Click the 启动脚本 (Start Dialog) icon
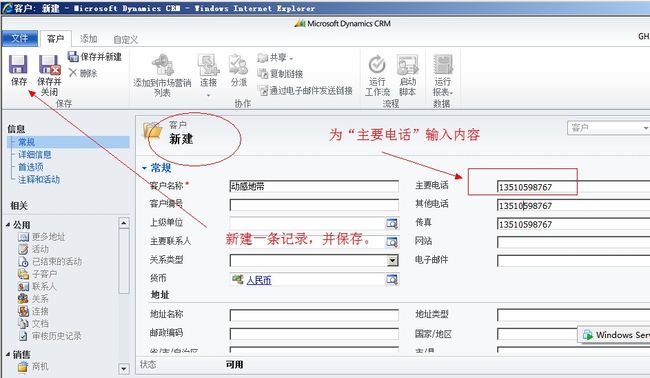The height and width of the screenshot is (378, 650). [x=407, y=65]
